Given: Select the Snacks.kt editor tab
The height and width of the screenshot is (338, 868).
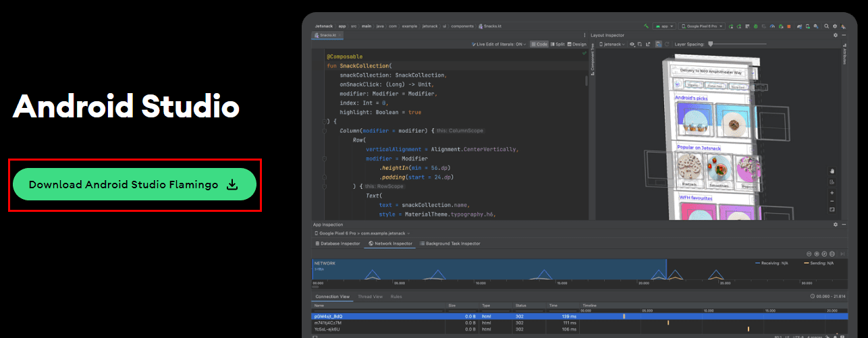Looking at the screenshot, I should 328,34.
